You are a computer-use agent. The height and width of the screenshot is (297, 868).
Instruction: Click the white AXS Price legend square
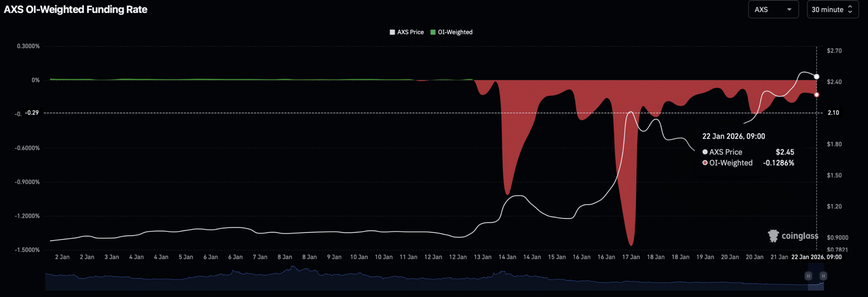pos(392,33)
